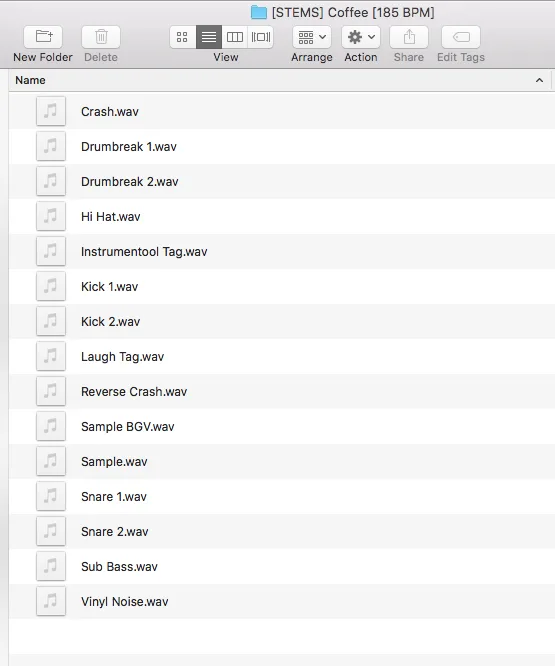555x666 pixels.
Task: Select the Sample BGV.wav file icon
Action: (x=51, y=426)
